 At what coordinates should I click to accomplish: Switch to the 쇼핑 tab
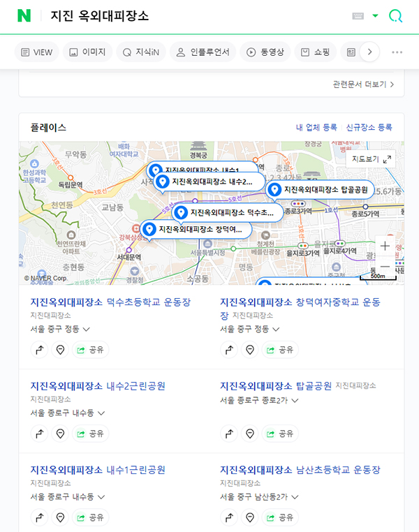pos(315,52)
